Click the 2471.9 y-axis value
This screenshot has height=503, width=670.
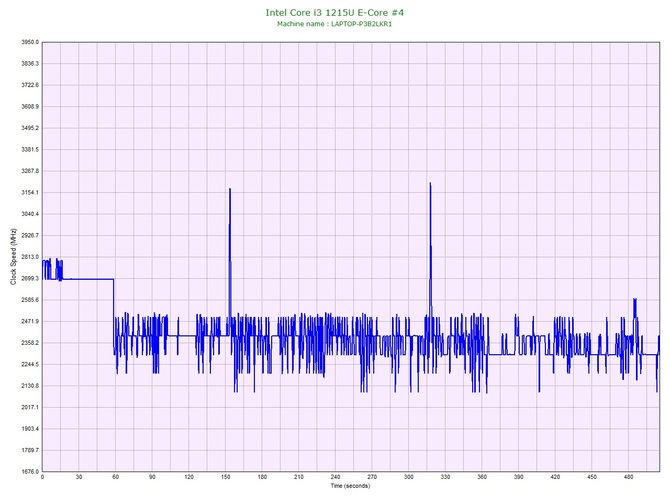pyautogui.click(x=30, y=321)
